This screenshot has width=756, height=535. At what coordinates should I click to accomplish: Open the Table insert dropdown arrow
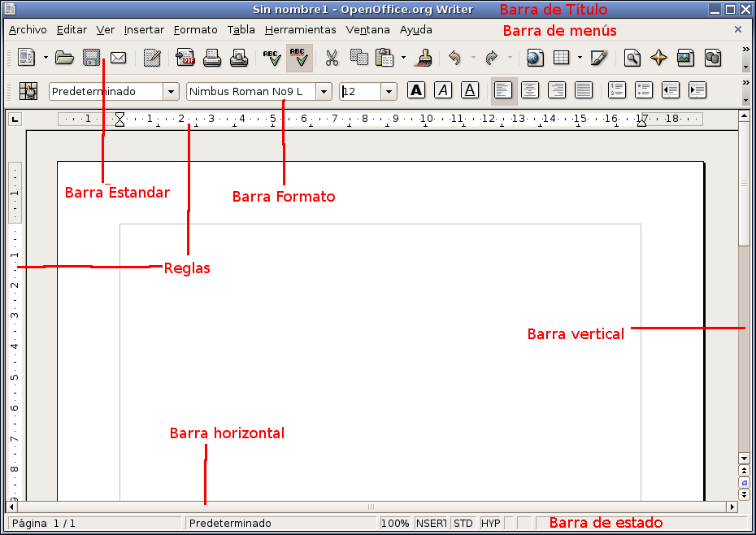(x=580, y=58)
